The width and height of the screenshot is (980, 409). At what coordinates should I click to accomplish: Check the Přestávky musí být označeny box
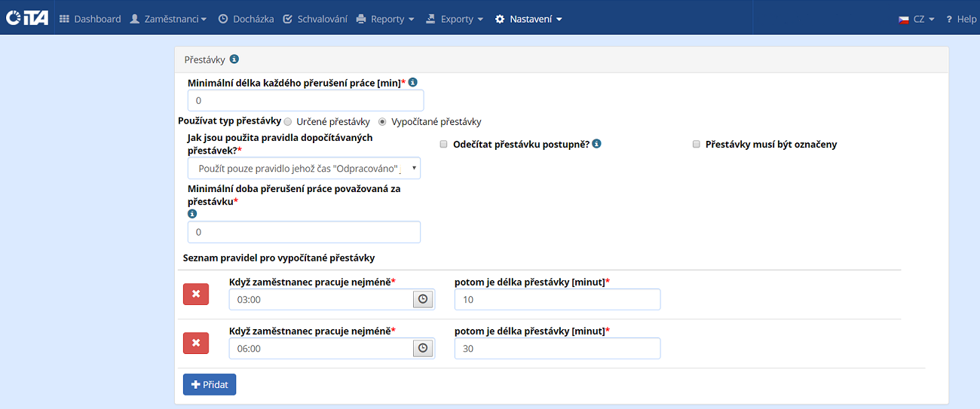point(697,144)
